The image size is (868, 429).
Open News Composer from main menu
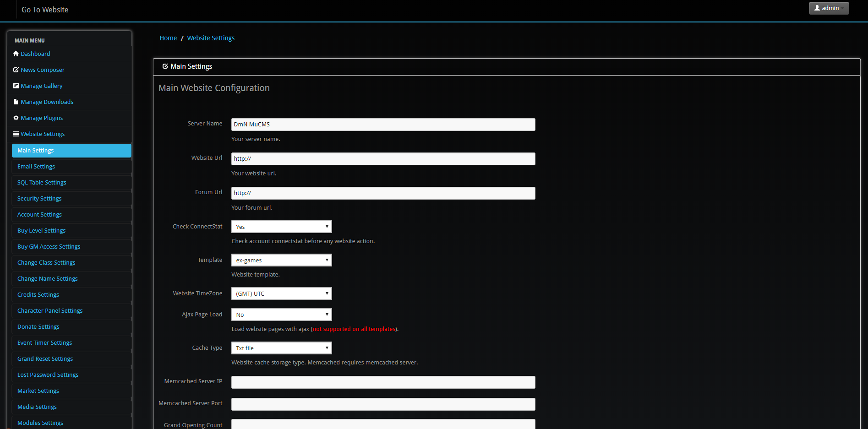(70, 70)
